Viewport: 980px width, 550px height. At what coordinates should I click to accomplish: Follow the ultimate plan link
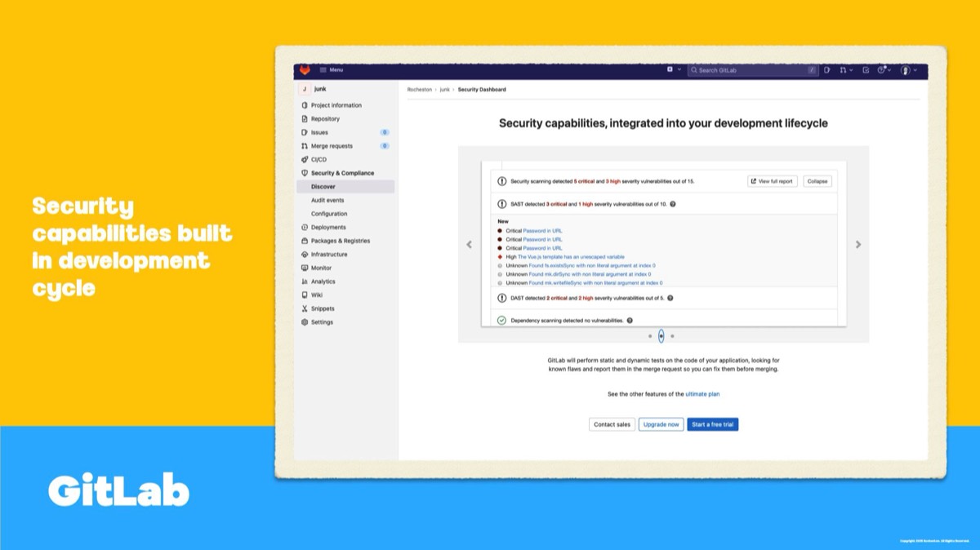click(702, 394)
